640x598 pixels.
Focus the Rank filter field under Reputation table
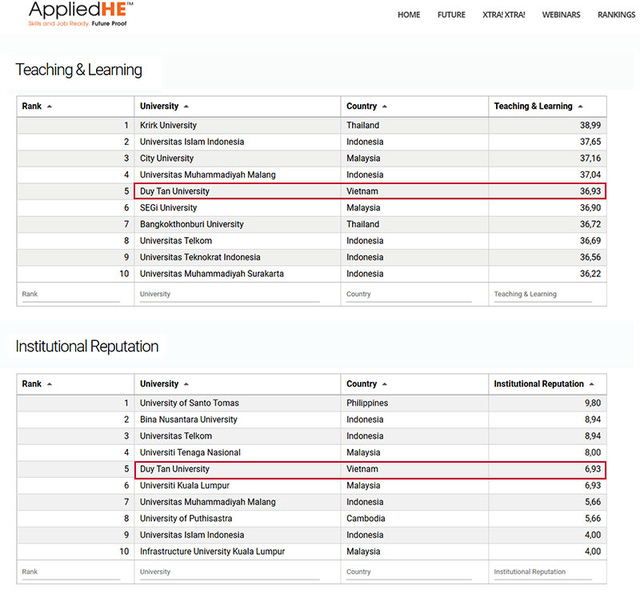71,573
